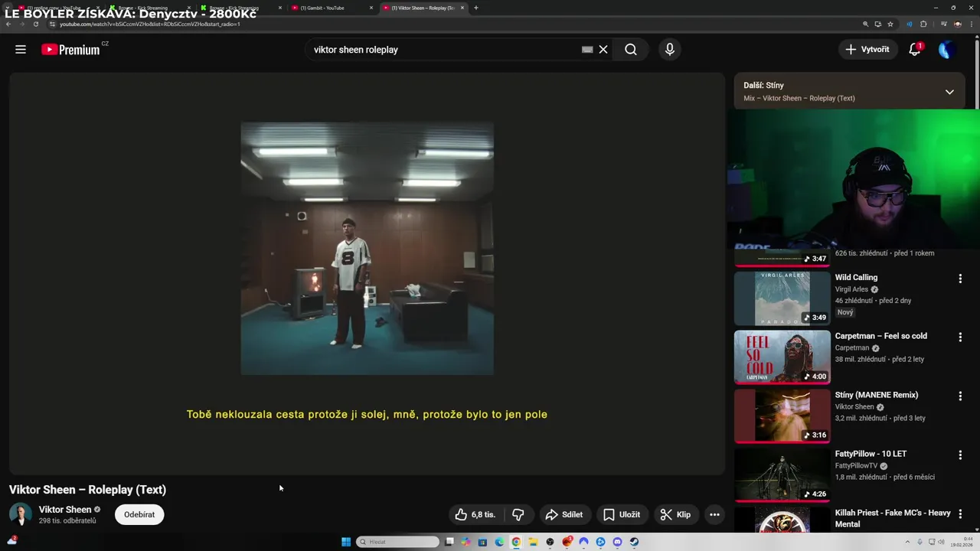Open 'Wild Calling' video title

[856, 278]
